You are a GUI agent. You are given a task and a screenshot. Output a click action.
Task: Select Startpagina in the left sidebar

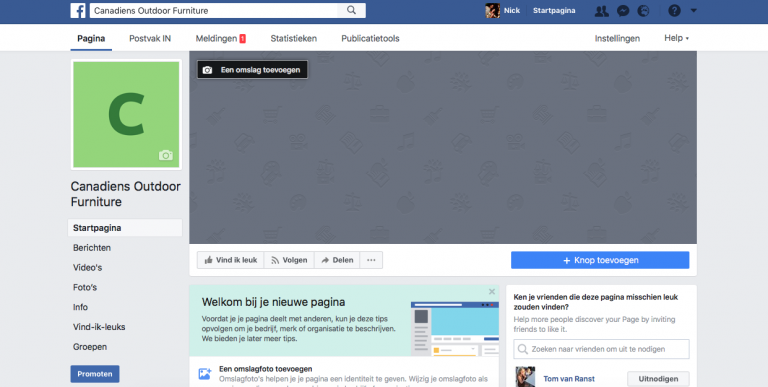click(125, 228)
